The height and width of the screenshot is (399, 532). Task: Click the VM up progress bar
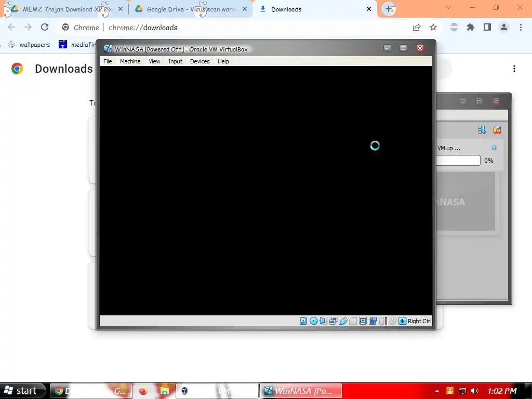(458, 161)
